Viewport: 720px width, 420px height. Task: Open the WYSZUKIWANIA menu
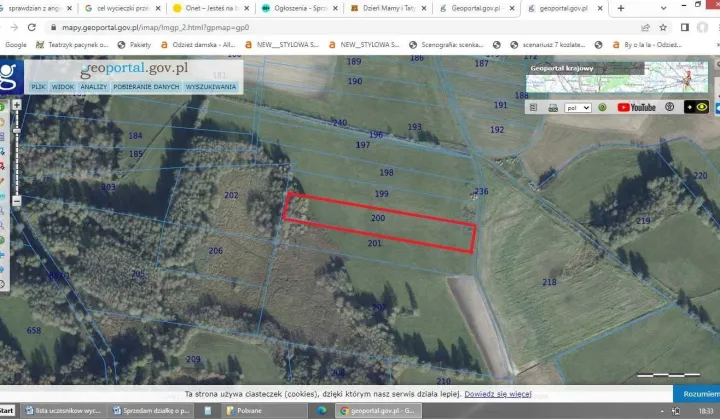210,87
